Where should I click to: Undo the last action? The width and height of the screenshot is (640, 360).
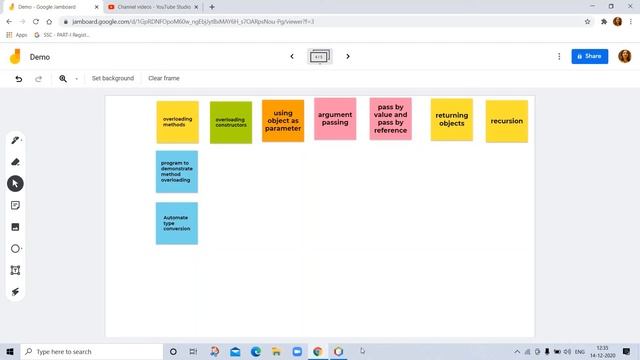pyautogui.click(x=19, y=78)
